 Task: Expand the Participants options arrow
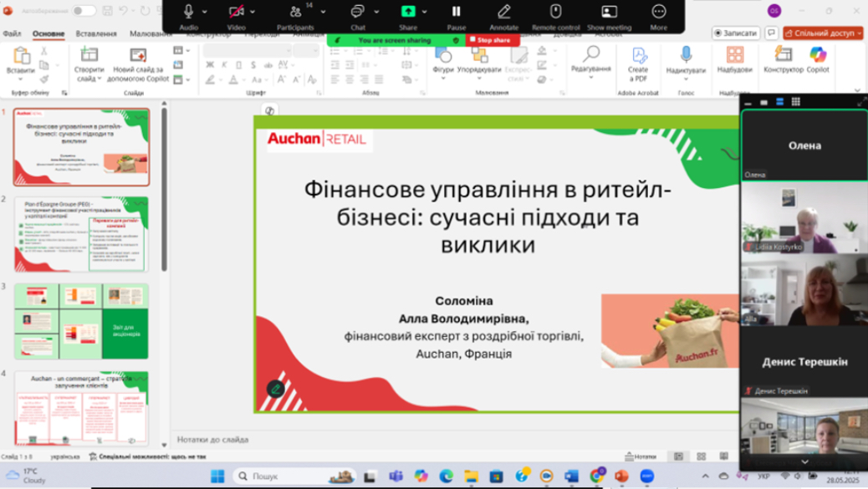[x=323, y=12]
